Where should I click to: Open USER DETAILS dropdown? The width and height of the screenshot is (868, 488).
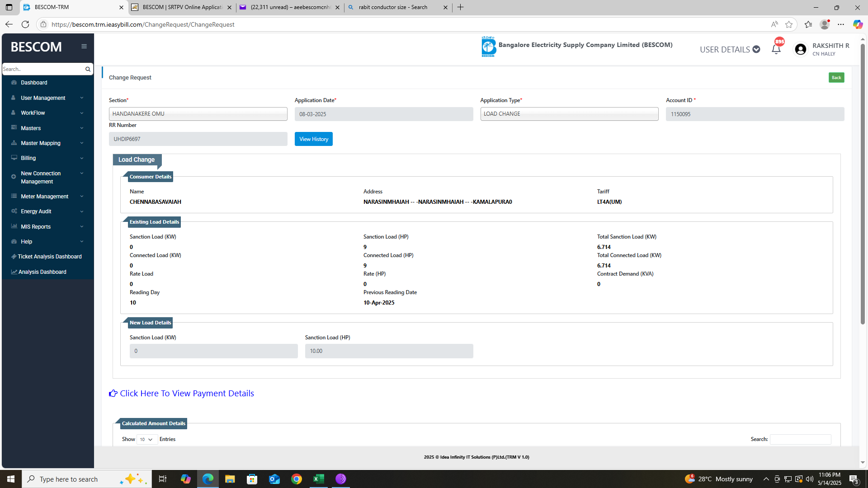point(730,50)
